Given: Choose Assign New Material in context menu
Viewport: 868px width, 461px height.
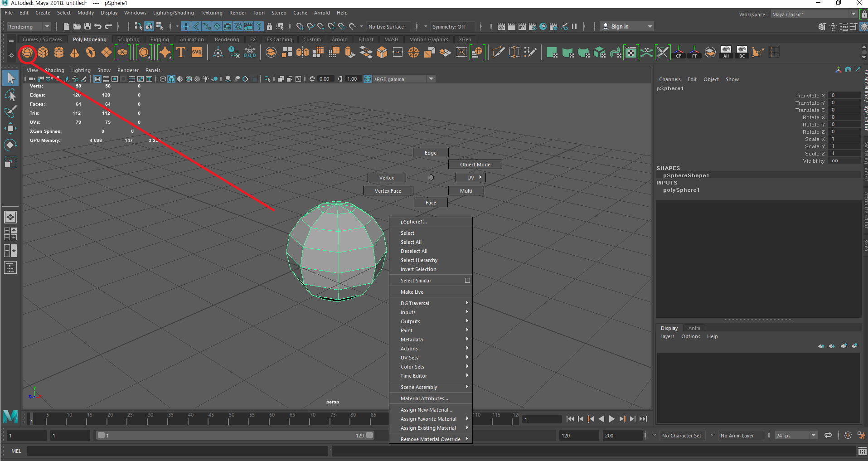Looking at the screenshot, I should pyautogui.click(x=431, y=410).
